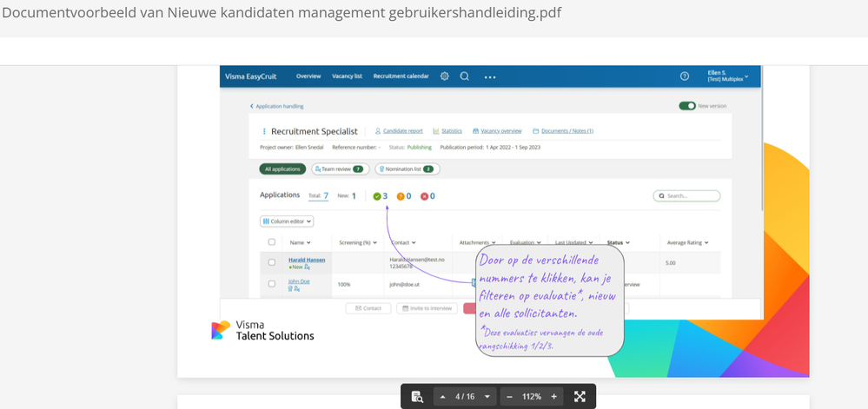
Task: Open the Recruitment calendar menu item
Action: [x=401, y=76]
